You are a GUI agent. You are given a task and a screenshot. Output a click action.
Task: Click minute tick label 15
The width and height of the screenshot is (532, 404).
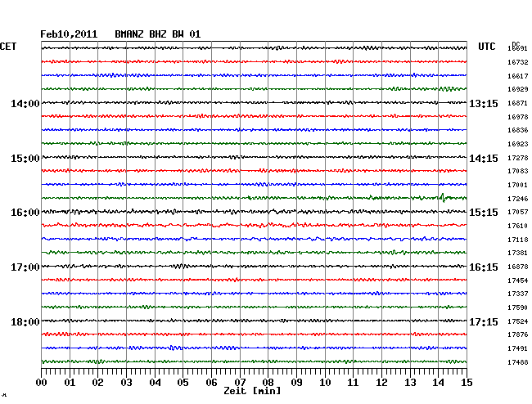coord(467,383)
